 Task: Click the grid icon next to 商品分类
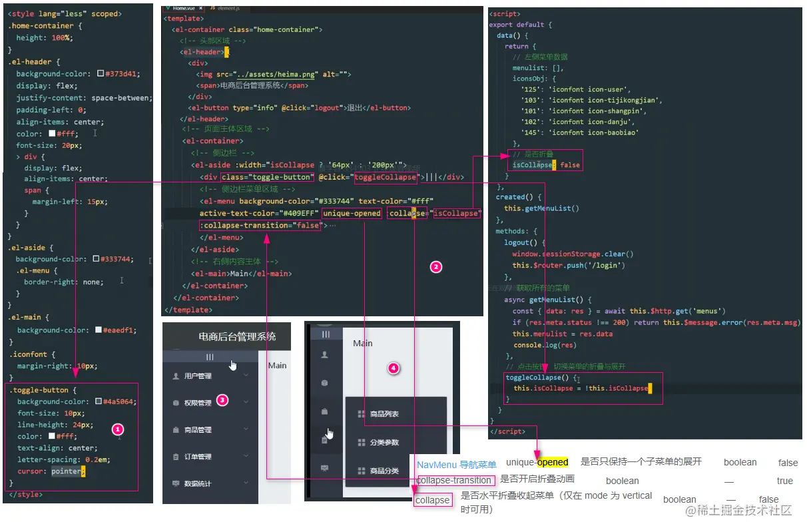[362, 471]
